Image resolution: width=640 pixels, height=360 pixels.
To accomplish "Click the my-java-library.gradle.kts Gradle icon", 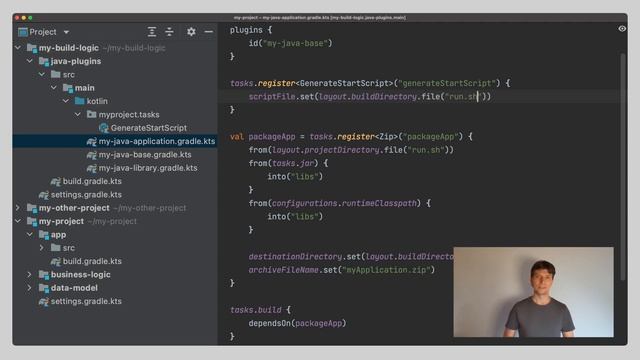I will pyautogui.click(x=91, y=168).
